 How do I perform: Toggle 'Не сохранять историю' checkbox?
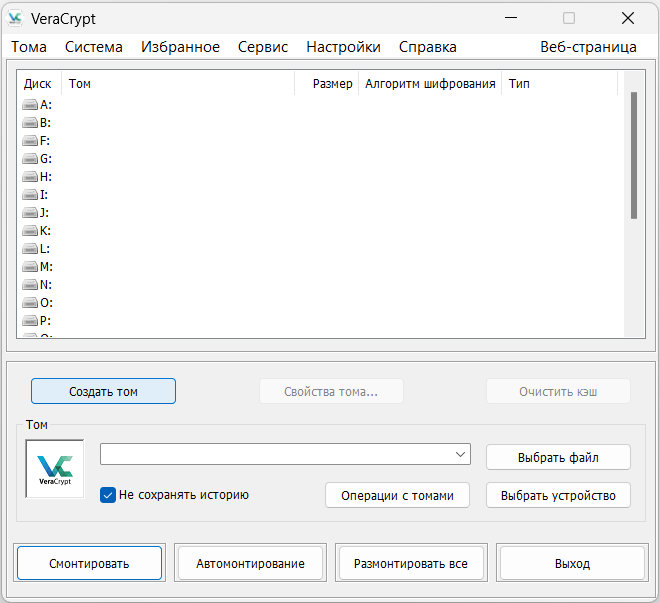[x=108, y=495]
